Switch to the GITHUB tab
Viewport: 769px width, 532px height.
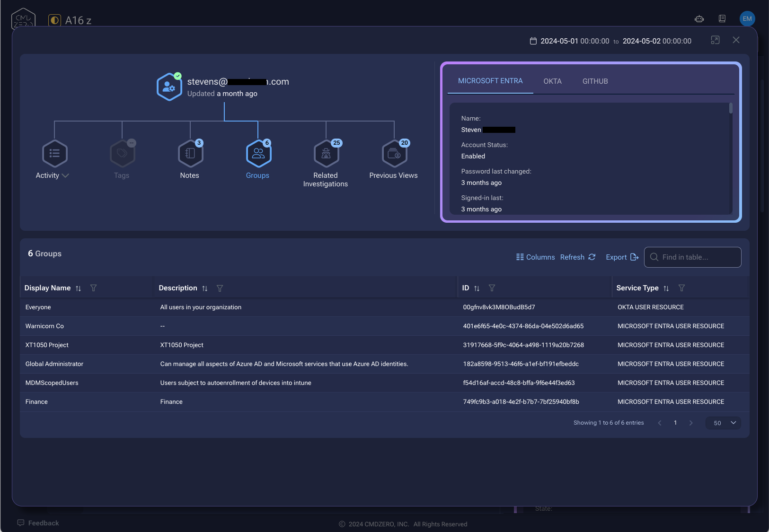click(595, 81)
